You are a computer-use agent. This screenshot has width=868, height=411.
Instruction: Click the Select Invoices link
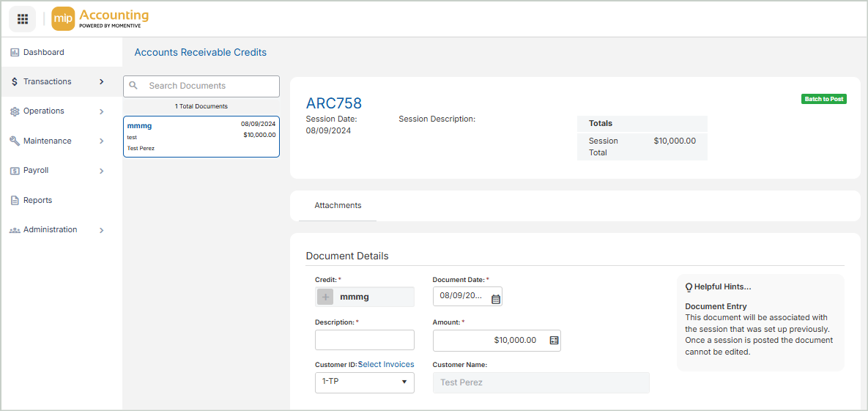[x=386, y=365]
